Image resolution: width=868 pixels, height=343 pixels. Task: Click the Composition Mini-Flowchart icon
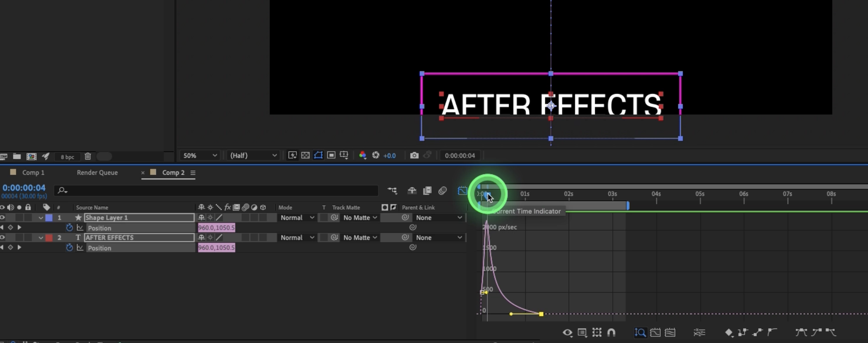click(x=392, y=191)
